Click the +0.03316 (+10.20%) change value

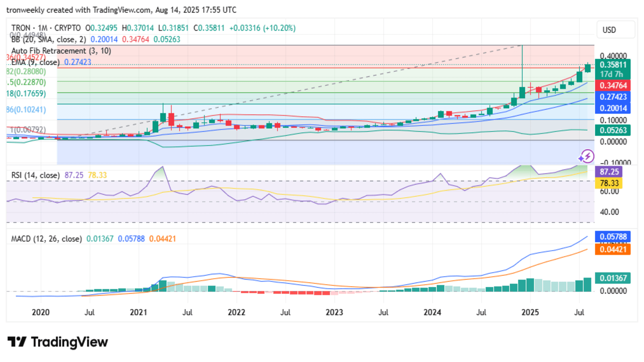(x=262, y=28)
